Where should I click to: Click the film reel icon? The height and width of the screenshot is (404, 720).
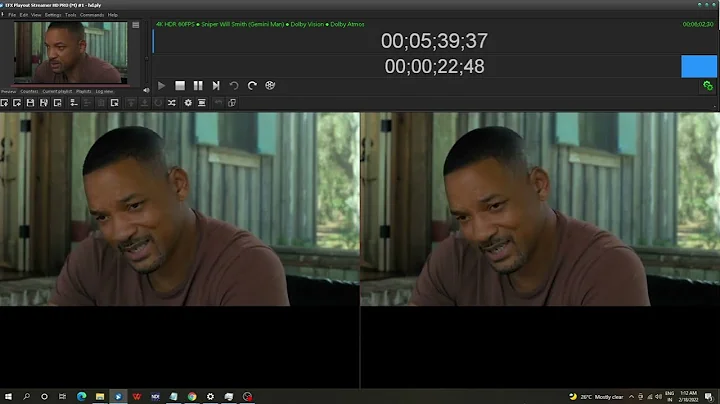click(x=270, y=85)
